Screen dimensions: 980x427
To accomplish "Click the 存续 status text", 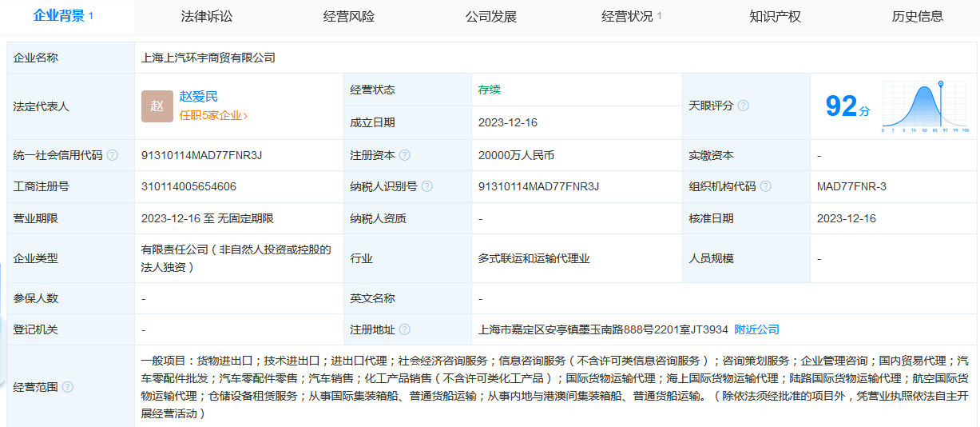I will [x=490, y=90].
